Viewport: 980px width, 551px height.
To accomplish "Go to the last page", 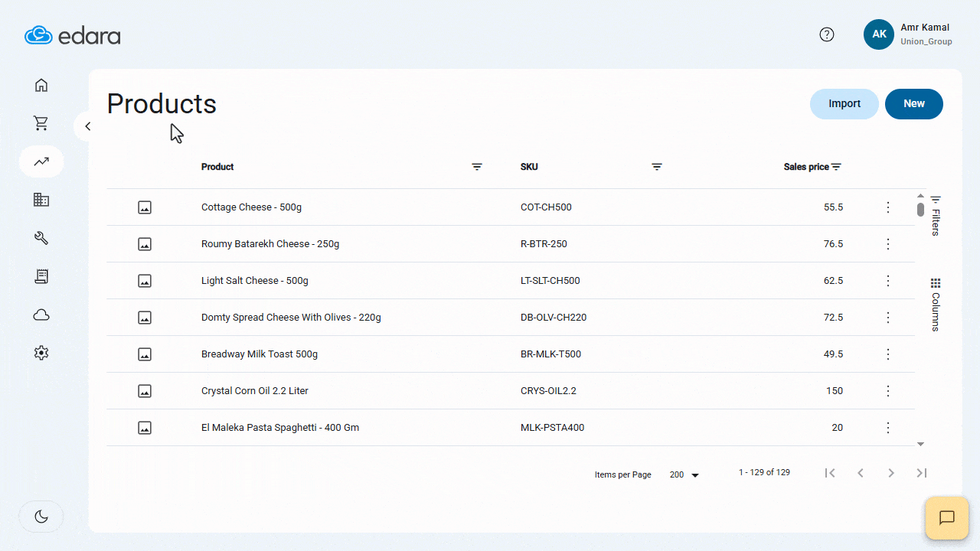I will click(x=922, y=473).
